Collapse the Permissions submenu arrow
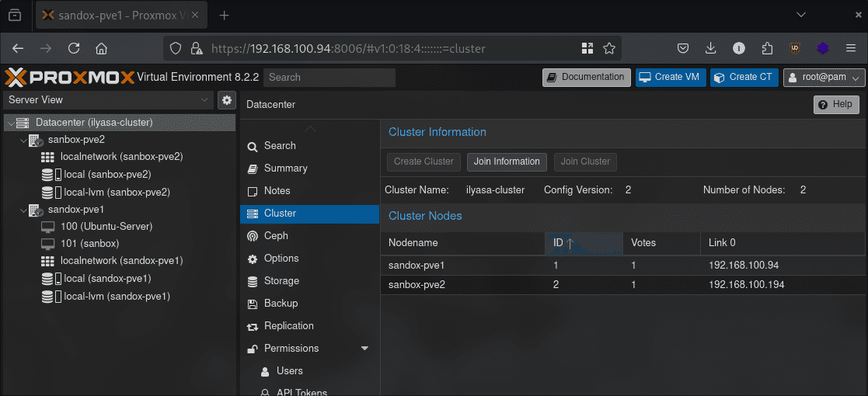Image resolution: width=868 pixels, height=396 pixels. pos(364,349)
